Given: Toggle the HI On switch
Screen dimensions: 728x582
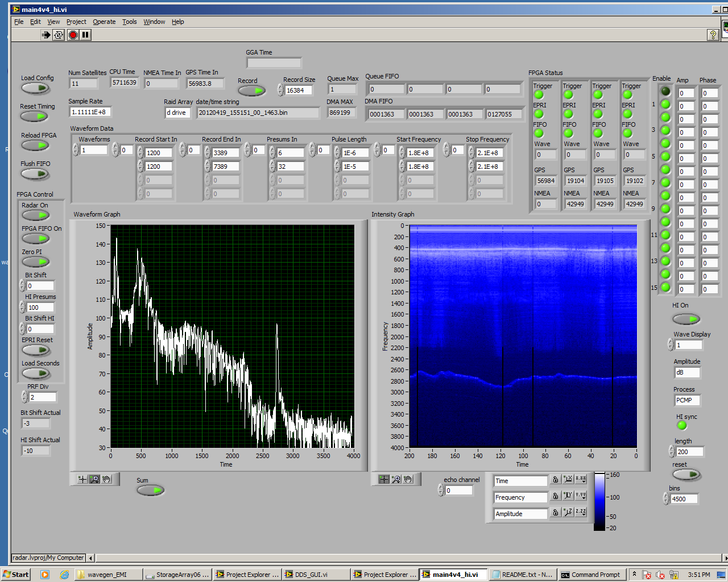Looking at the screenshot, I should 686,319.
